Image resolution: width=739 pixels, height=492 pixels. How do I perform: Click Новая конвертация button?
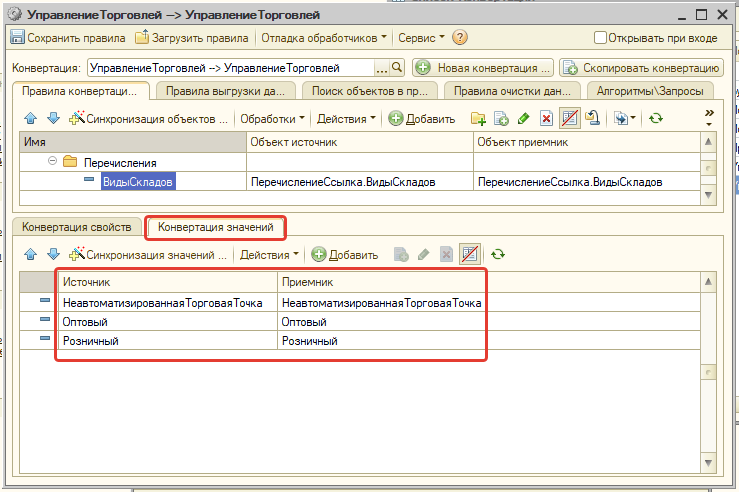point(483,68)
